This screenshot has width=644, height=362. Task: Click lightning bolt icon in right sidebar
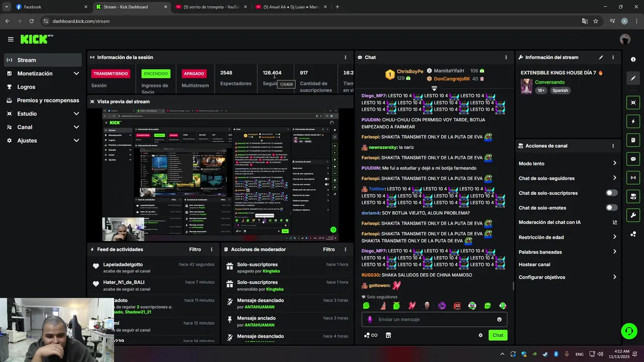click(x=633, y=121)
